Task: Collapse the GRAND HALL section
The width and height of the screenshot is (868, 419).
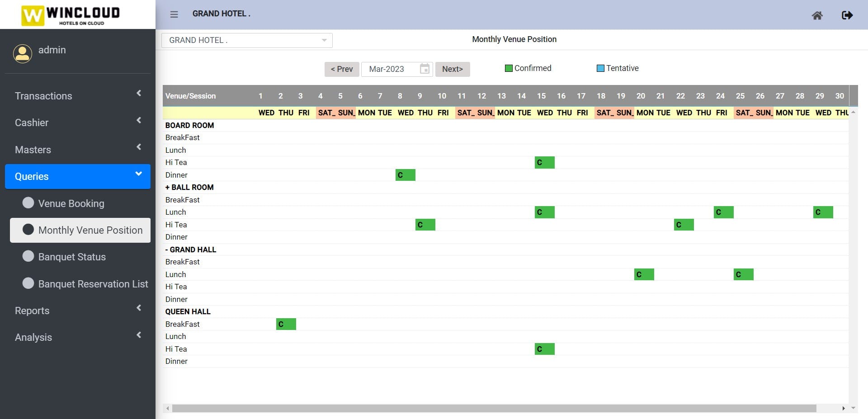Action: tap(167, 250)
